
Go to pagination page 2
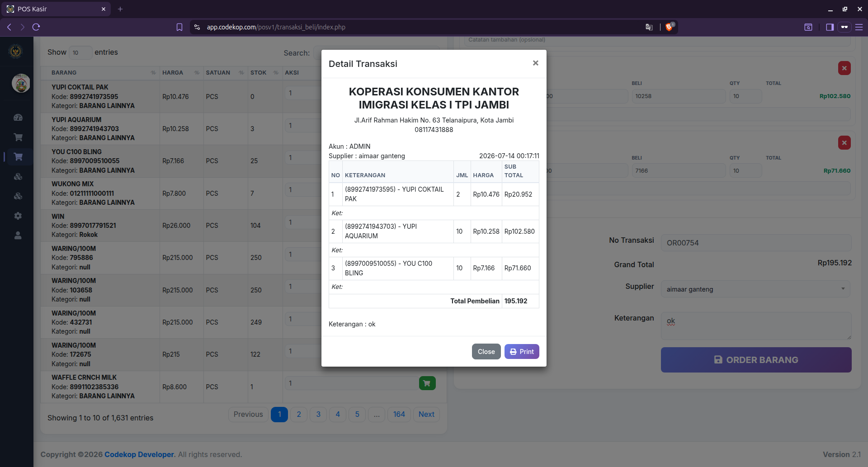[299, 415]
